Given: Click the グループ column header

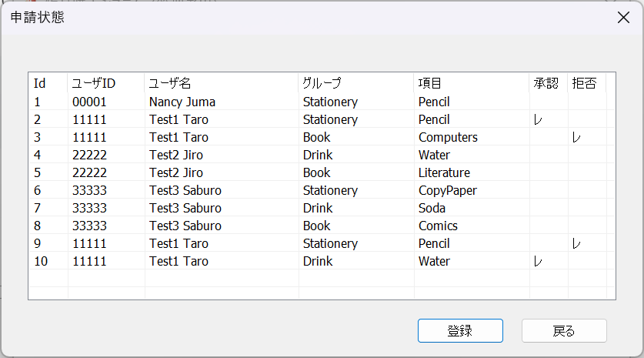Looking at the screenshot, I should coord(355,83).
